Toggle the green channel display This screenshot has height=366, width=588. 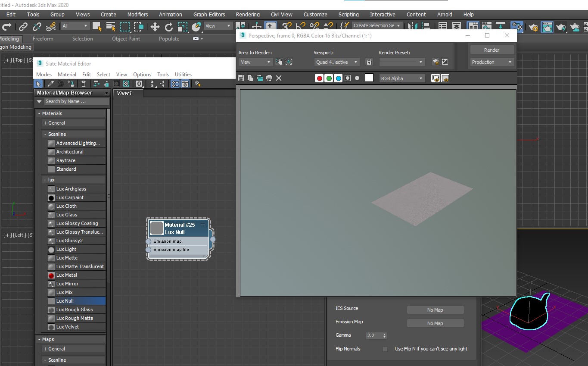pos(329,78)
